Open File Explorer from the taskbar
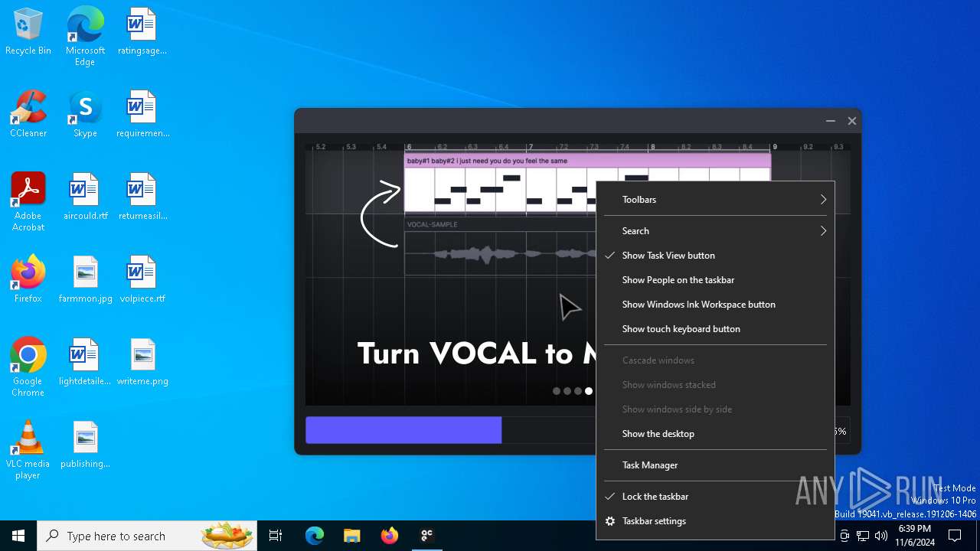The width and height of the screenshot is (980, 551). pos(351,536)
